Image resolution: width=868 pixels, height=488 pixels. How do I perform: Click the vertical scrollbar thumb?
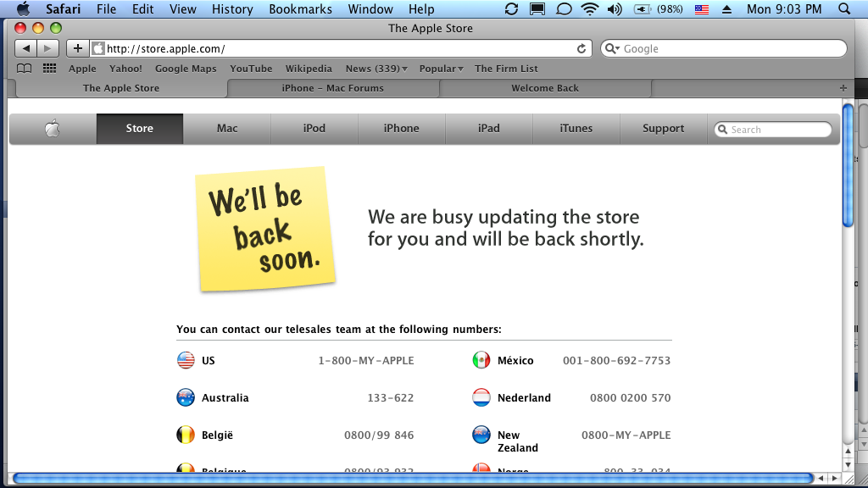coord(848,165)
